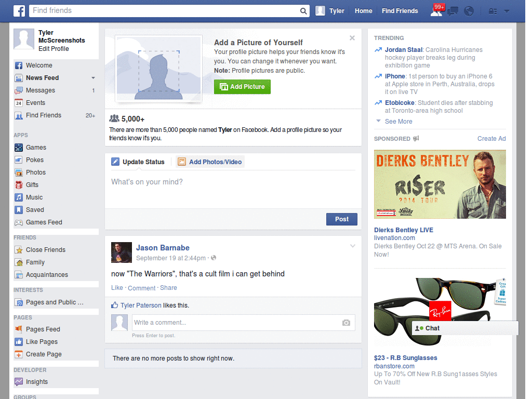Click the Acquaintances list icon
The width and height of the screenshot is (532, 399).
[x=19, y=275]
